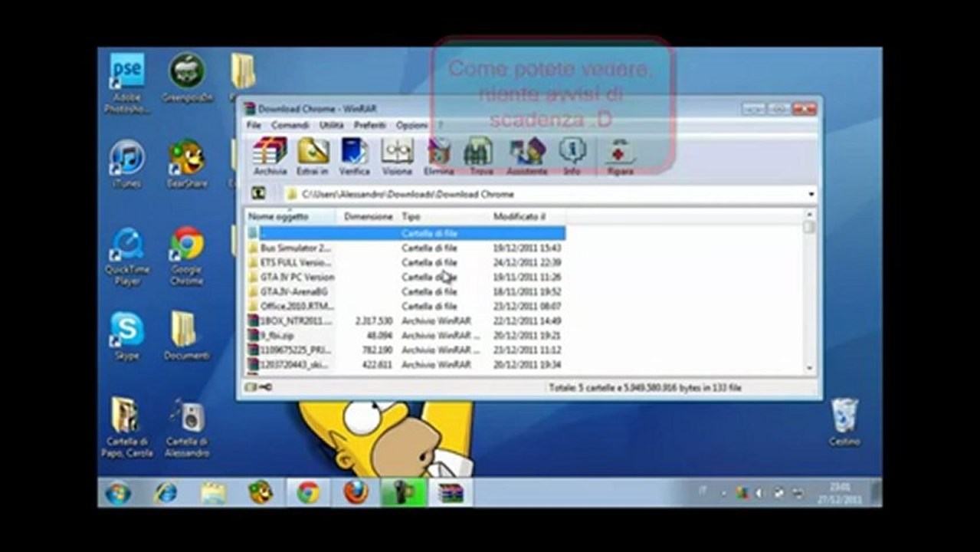Open the Assistente wizard icon

[527, 156]
